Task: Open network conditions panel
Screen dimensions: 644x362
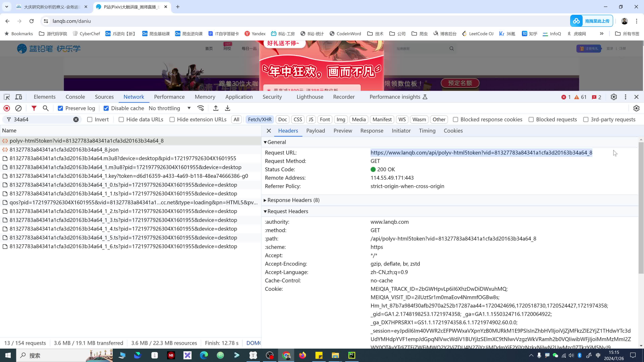Action: [201, 108]
